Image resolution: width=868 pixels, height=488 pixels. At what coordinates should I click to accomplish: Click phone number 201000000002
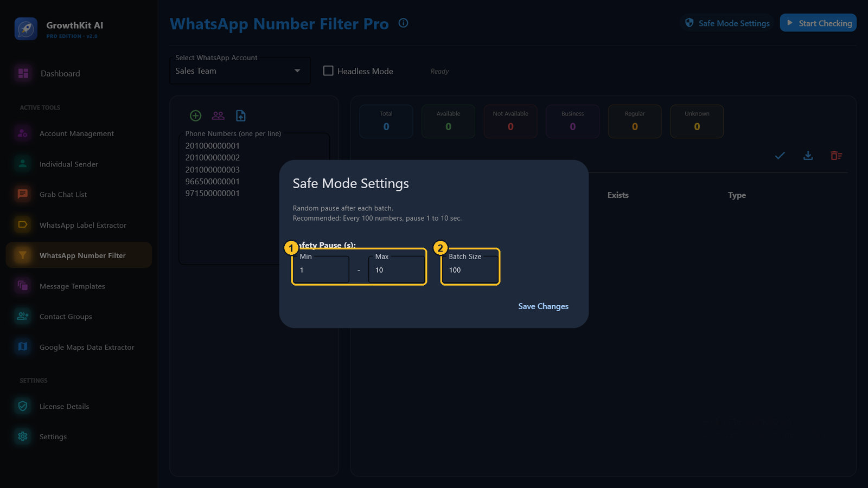(x=213, y=158)
